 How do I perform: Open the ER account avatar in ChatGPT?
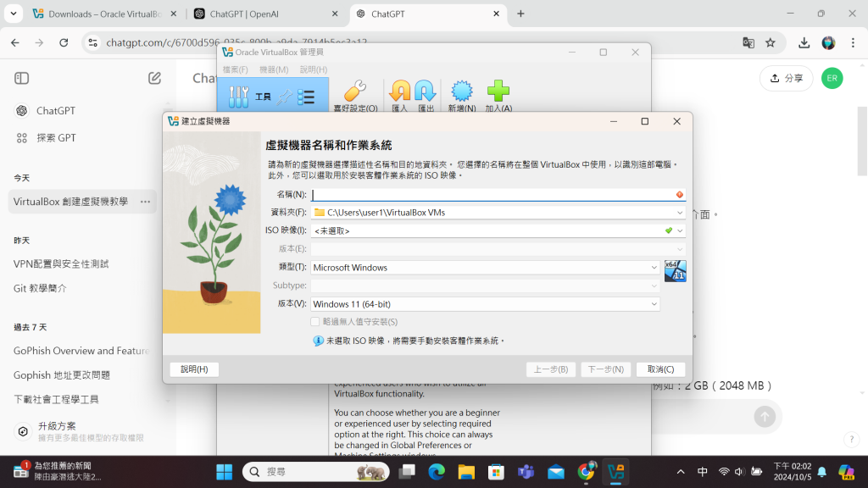click(x=832, y=78)
